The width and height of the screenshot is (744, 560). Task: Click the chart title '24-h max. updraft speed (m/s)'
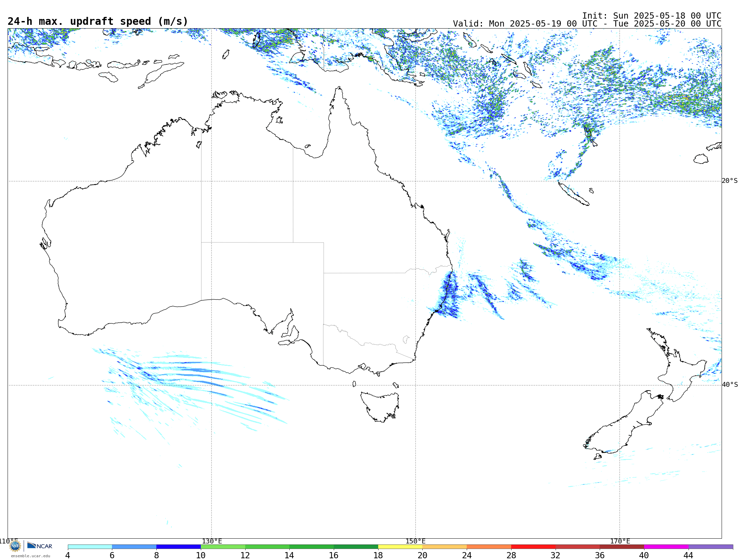(98, 21)
